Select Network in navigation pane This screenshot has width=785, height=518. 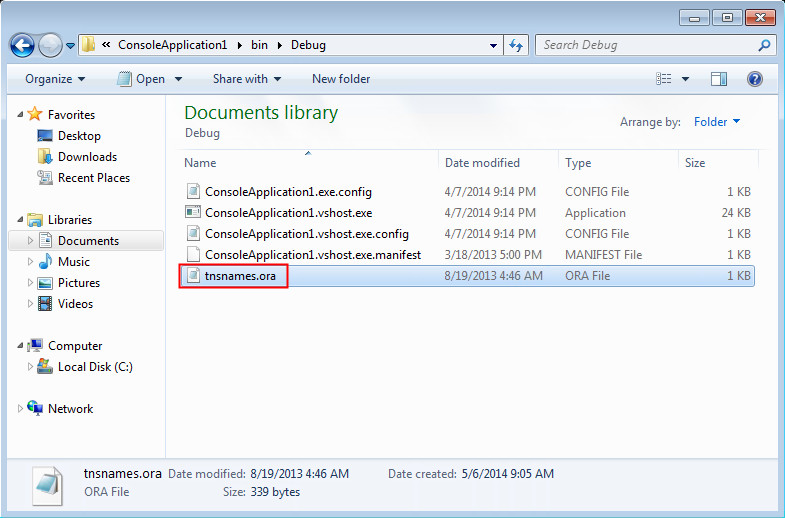pos(70,409)
